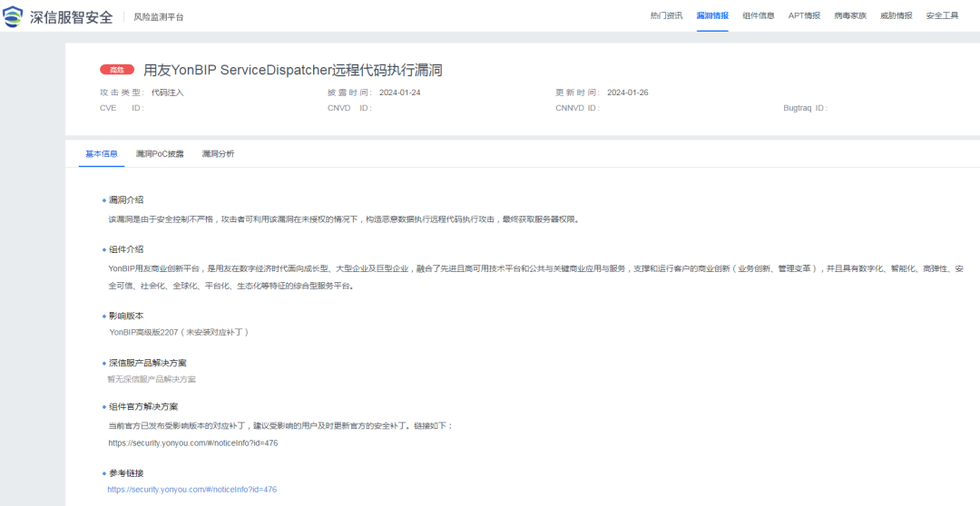
Task: Click the CVE ID label
Action: 122,108
